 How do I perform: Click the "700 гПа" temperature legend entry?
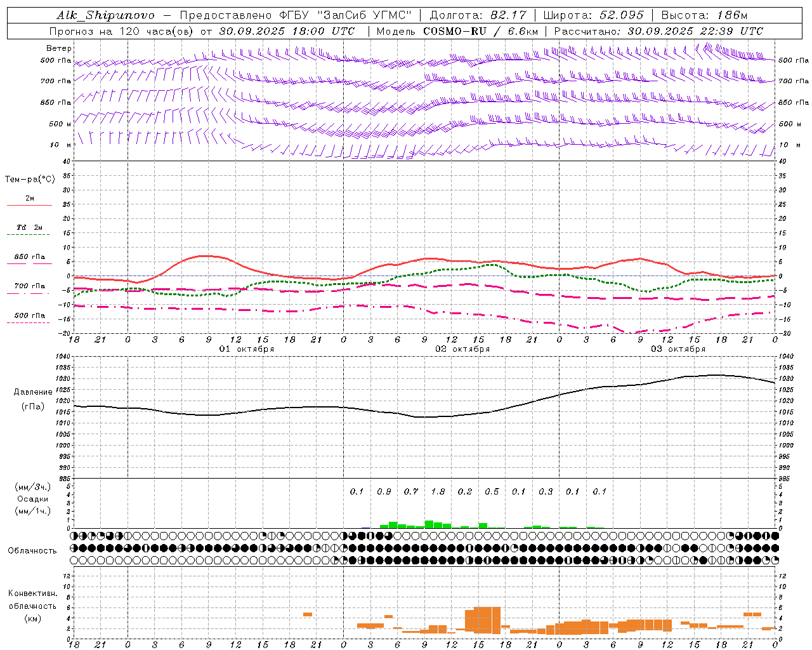click(30, 286)
